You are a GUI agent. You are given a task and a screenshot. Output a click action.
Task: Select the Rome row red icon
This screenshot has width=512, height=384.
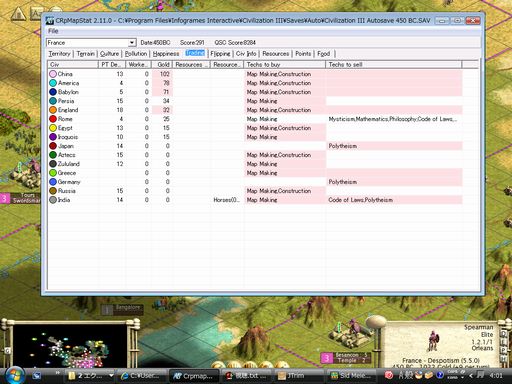pos(53,119)
